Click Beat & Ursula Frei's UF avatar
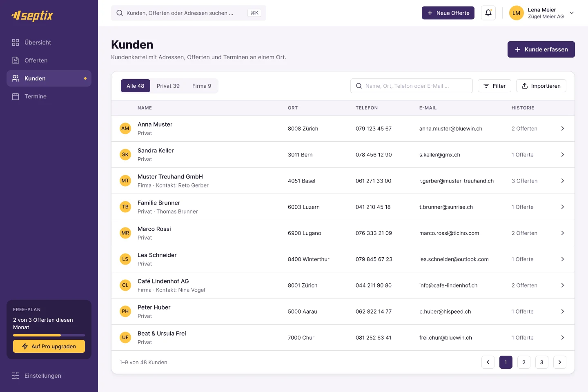This screenshot has width=588, height=392. 125,337
